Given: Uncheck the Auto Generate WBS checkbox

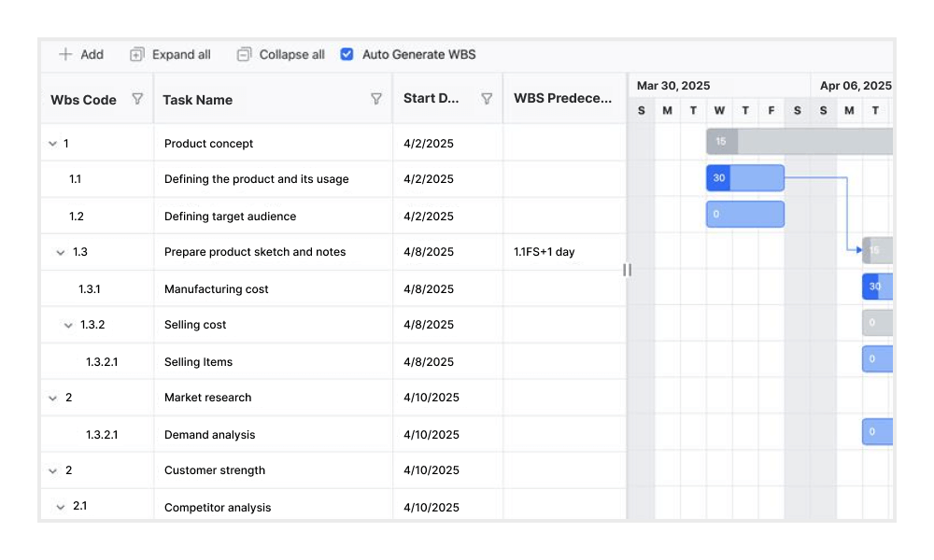Looking at the screenshot, I should (x=347, y=54).
